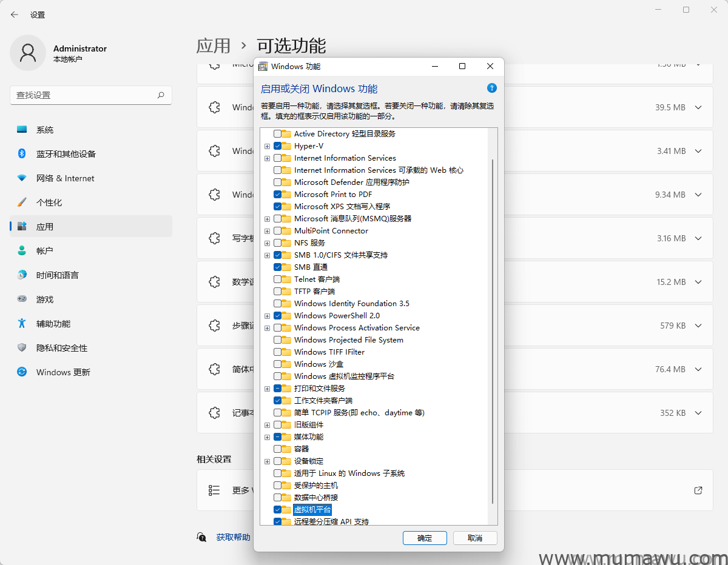The width and height of the screenshot is (728, 565).
Task: Expand the Hyper-V tree node
Action: point(267,145)
